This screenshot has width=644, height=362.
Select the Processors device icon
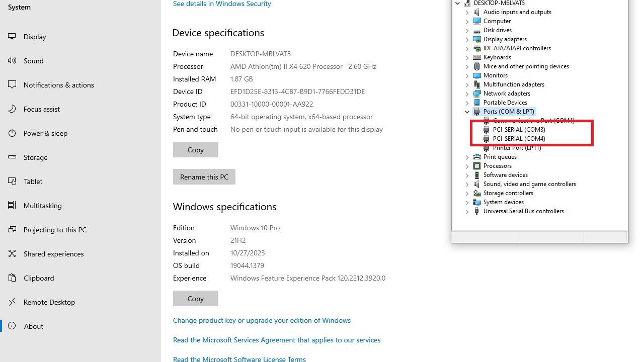point(477,166)
